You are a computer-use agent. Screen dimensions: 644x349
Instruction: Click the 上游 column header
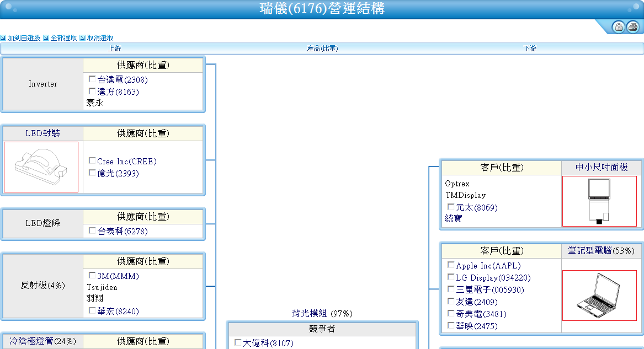(115, 49)
